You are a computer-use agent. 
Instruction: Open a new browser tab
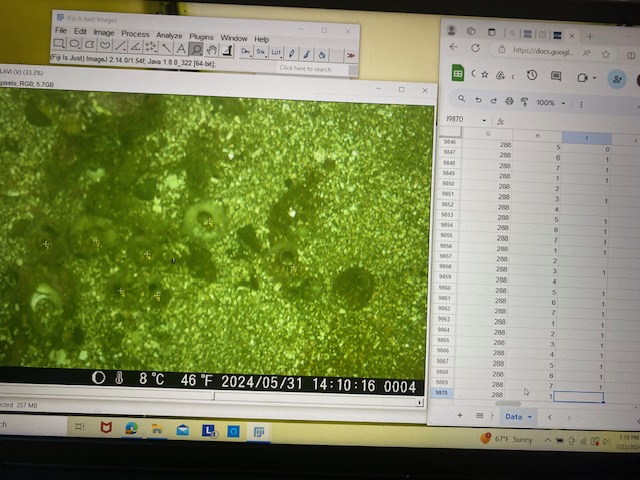(590, 37)
